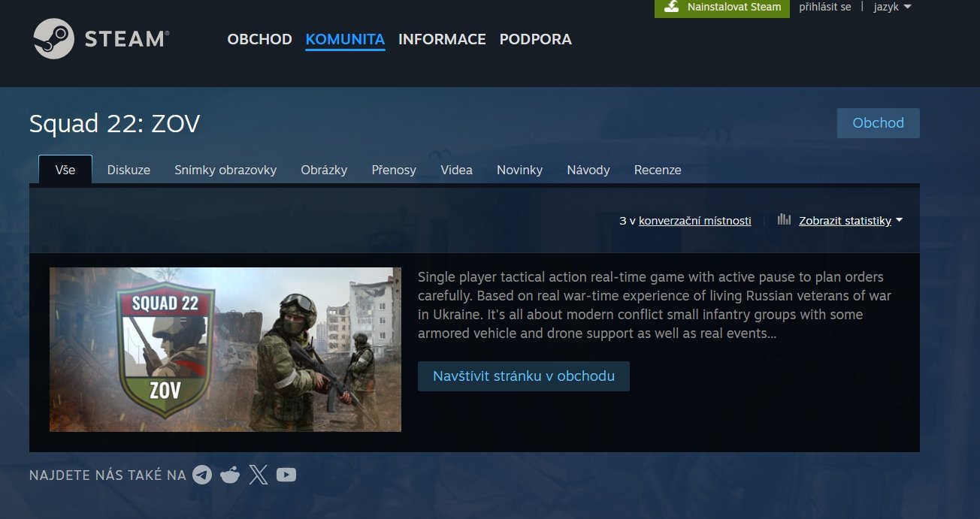Switch to the Recenze tab
Viewport: 980px width, 519px height.
[658, 170]
